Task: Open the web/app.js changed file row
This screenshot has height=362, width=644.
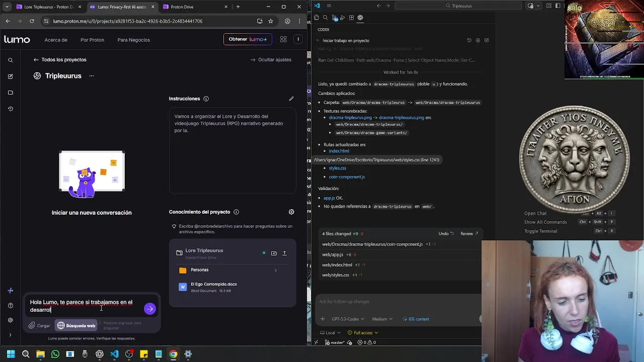Action: [400, 255]
